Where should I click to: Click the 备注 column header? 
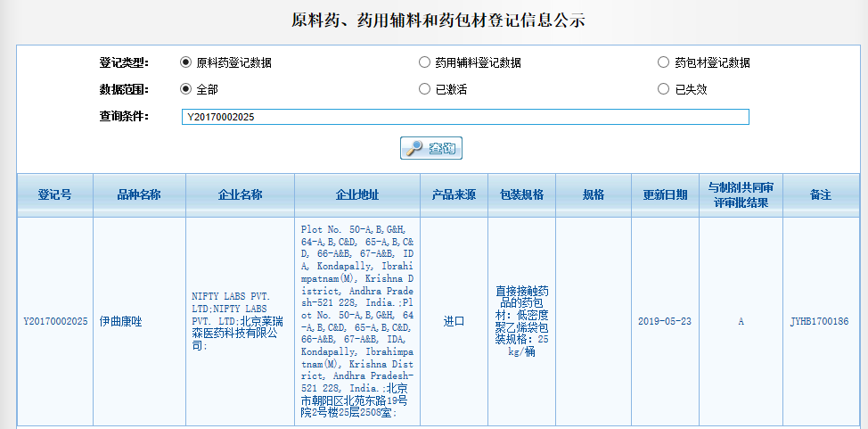(x=821, y=195)
